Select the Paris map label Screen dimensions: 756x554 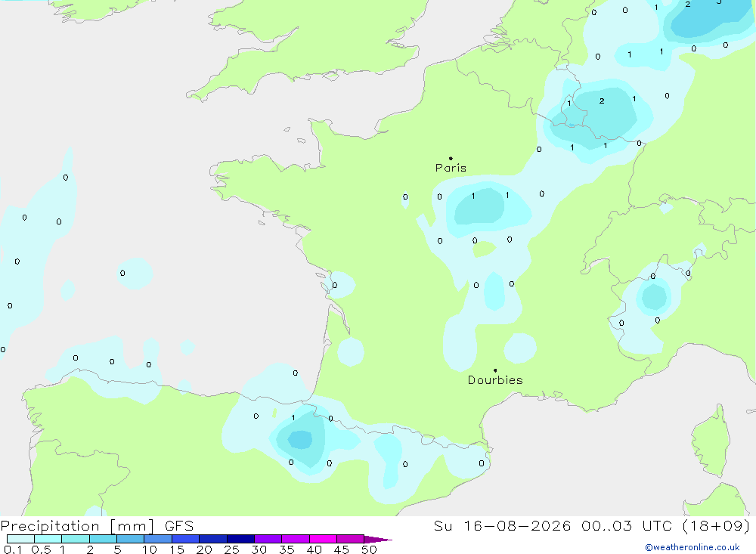click(451, 168)
